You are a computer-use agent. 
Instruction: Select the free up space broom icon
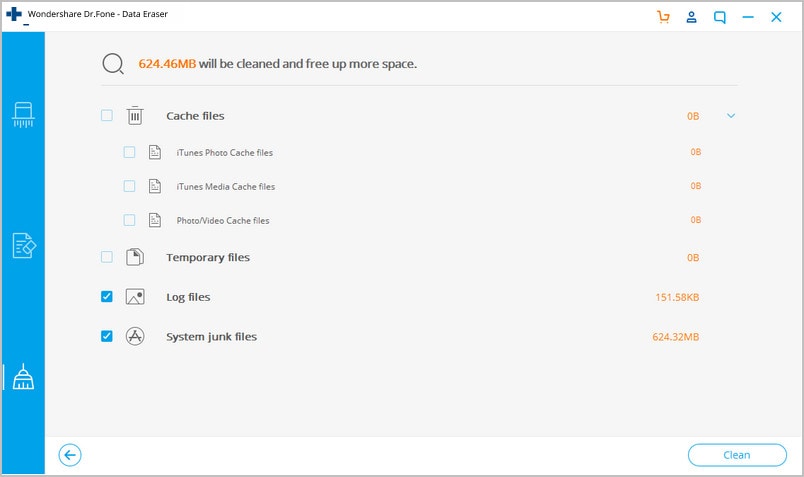pos(23,376)
